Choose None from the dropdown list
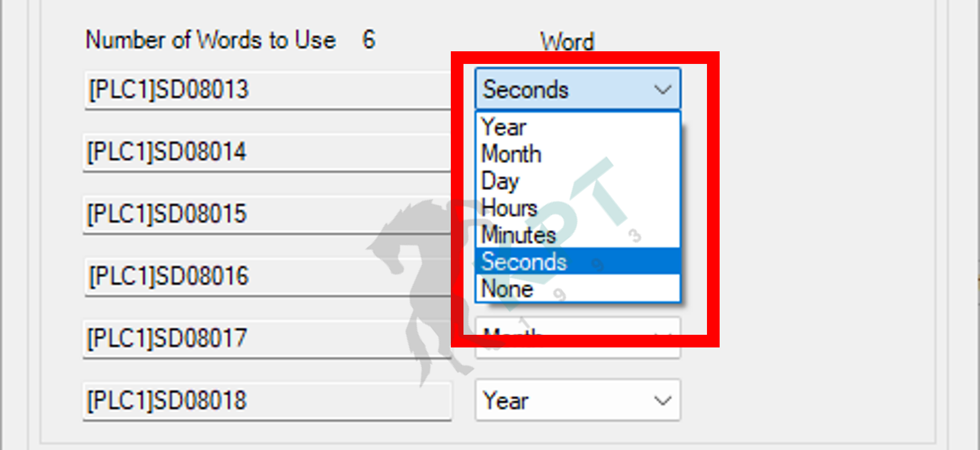The height and width of the screenshot is (450, 980). click(x=577, y=288)
